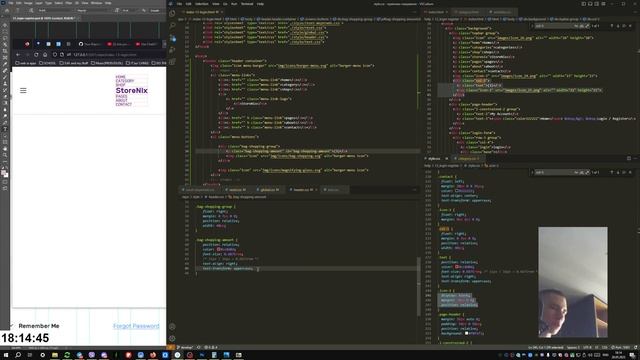Select the Crop tool in Photoshop
Viewport: 640px width, 360px height.
[5, 51]
